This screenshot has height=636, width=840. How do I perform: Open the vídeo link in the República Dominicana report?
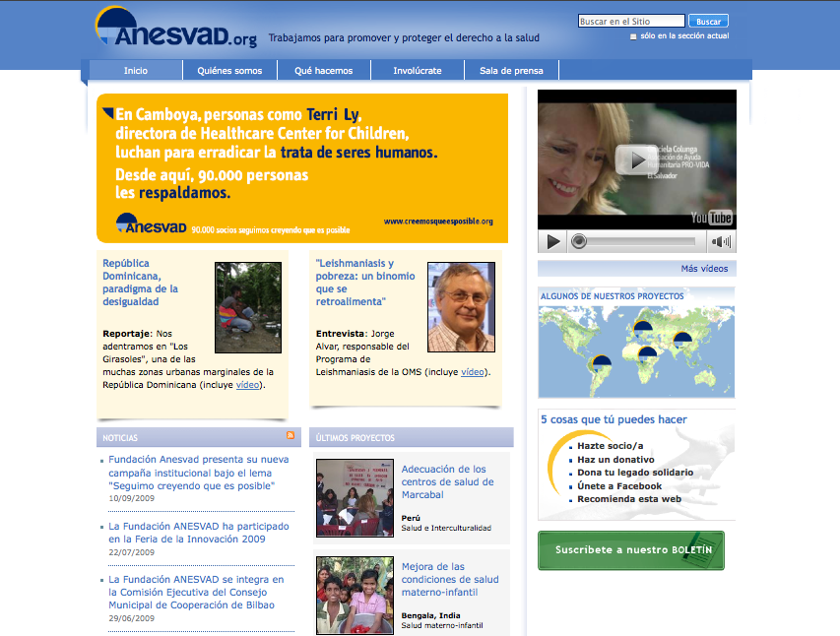coord(247,385)
